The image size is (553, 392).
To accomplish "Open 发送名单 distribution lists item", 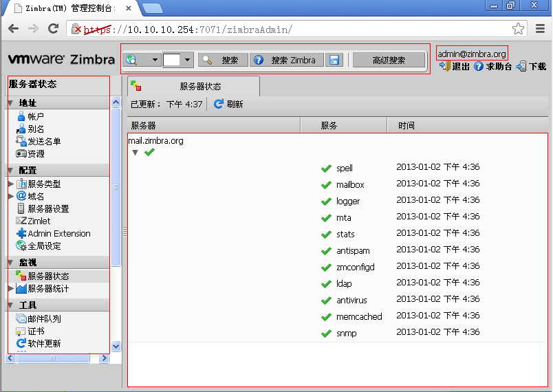I will (x=39, y=142).
